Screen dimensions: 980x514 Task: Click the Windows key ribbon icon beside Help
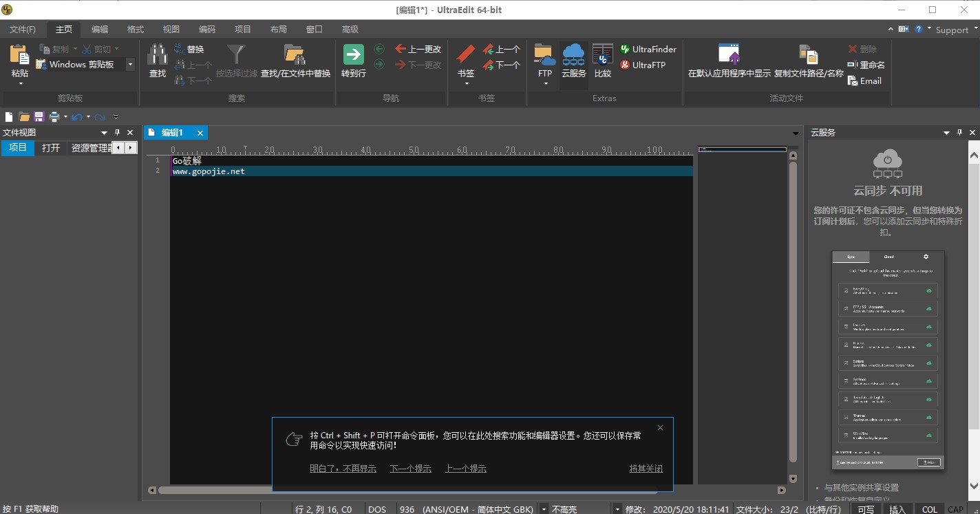pos(903,30)
